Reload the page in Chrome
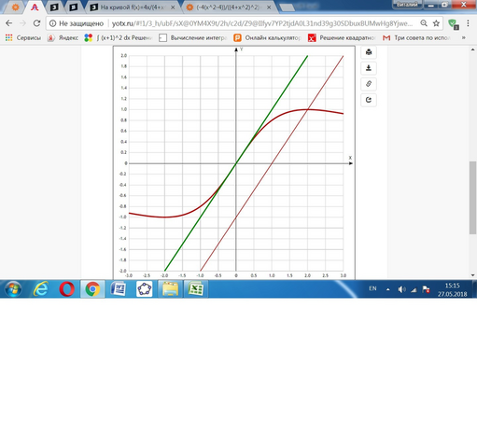 36,23
